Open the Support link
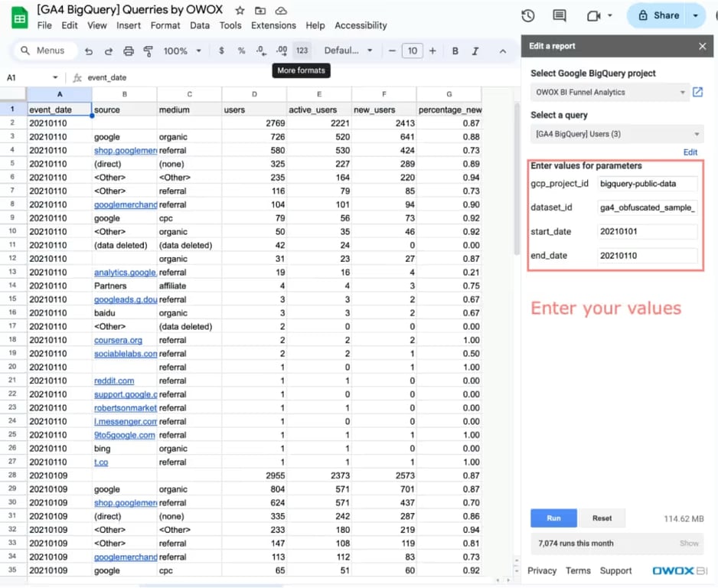 tap(615, 570)
